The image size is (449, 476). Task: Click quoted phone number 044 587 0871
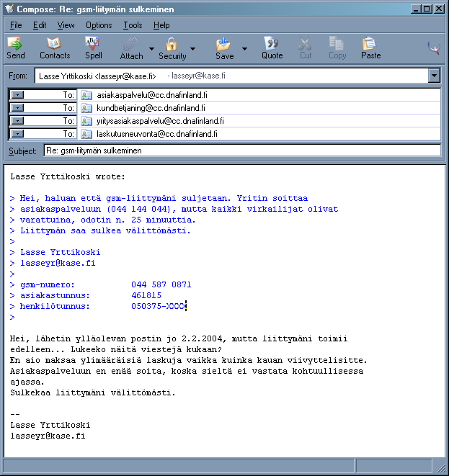pos(161,284)
